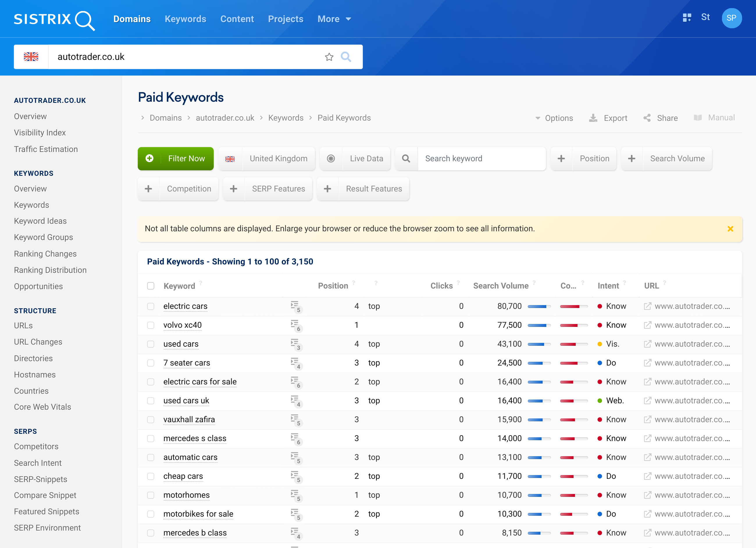
Task: Click the plus icon on Filter Now button
Action: tap(149, 159)
